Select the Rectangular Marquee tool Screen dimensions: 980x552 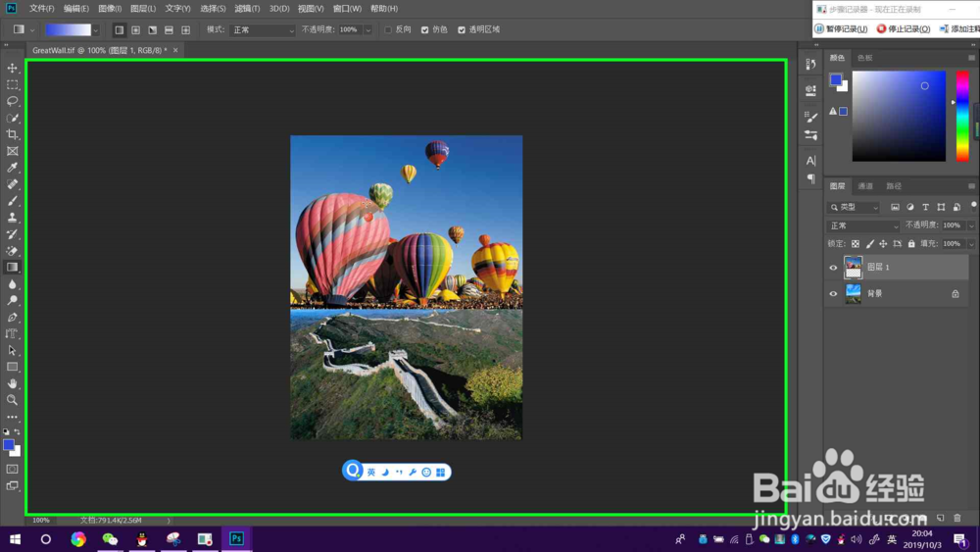[12, 84]
